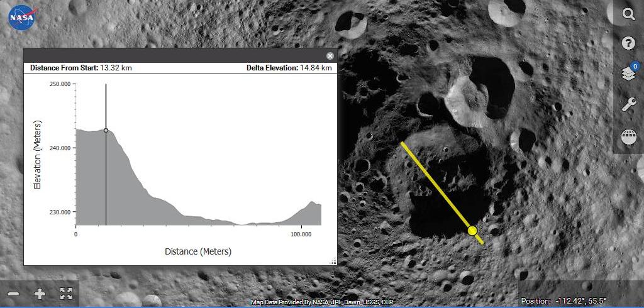Click the 240.000 elevation axis label
Image resolution: width=644 pixels, height=308 pixels.
[x=60, y=148]
